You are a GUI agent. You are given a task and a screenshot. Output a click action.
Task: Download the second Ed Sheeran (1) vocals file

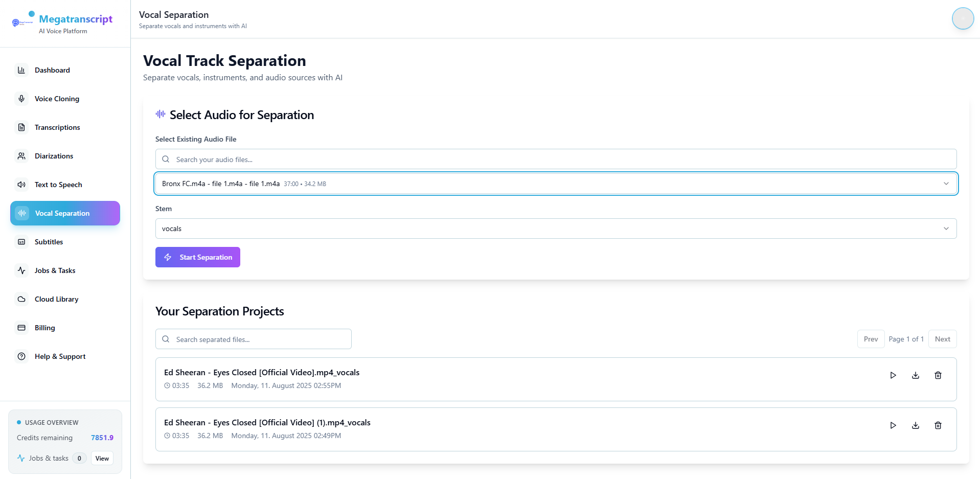[916, 425]
